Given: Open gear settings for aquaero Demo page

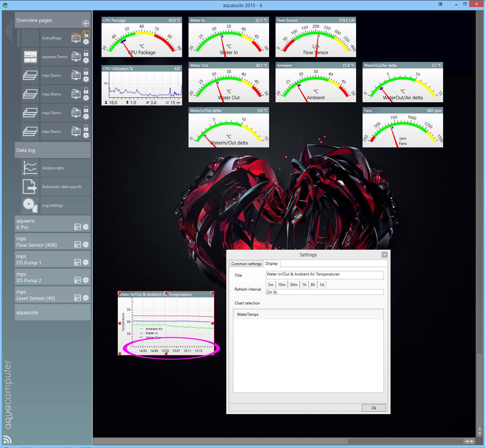Looking at the screenshot, I should click(86, 60).
